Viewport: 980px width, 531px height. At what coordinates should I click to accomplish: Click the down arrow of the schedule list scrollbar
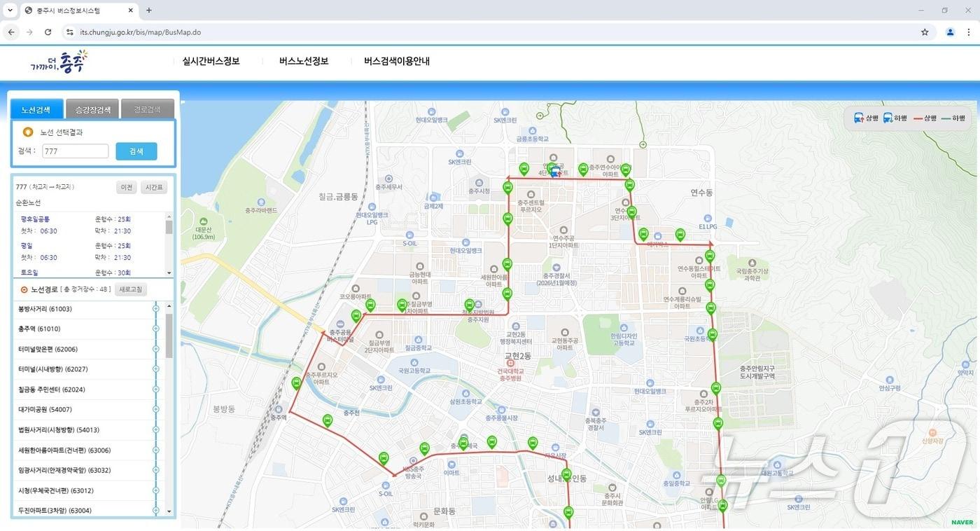coord(169,273)
